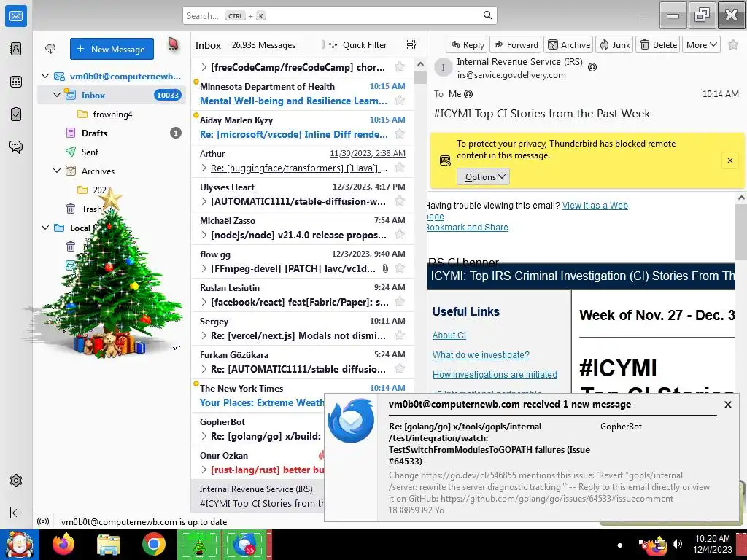747x560 pixels.
Task: Toggle star on Sergey's vercel message
Action: 400,335
